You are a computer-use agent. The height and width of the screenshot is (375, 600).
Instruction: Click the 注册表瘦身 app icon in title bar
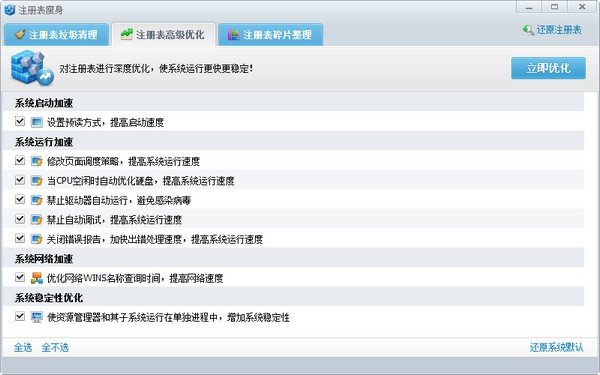point(10,10)
